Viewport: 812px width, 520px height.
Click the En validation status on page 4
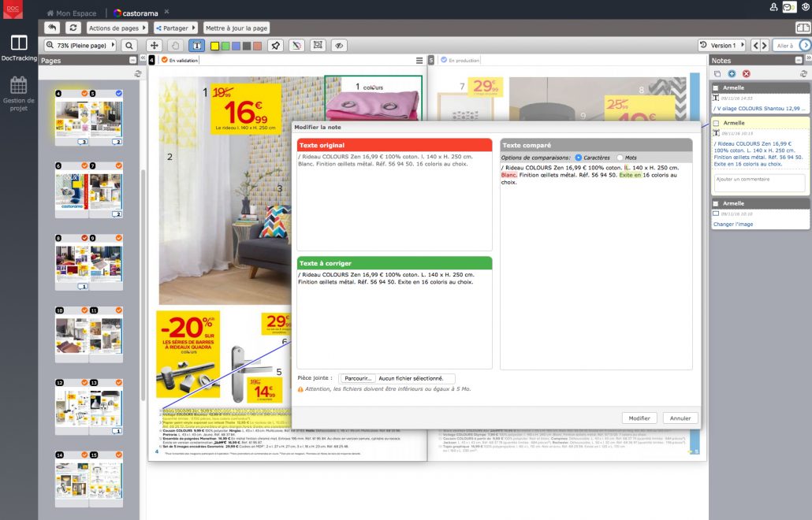pyautogui.click(x=179, y=61)
